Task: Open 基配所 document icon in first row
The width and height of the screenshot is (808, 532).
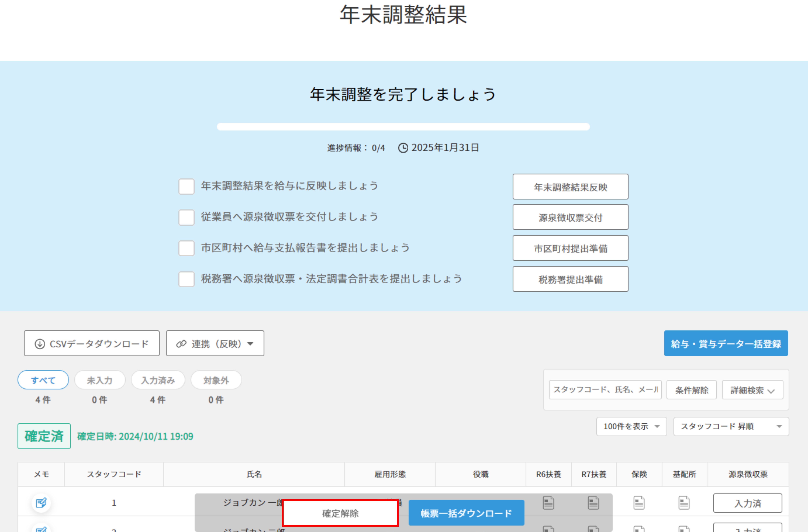Action: 684,502
